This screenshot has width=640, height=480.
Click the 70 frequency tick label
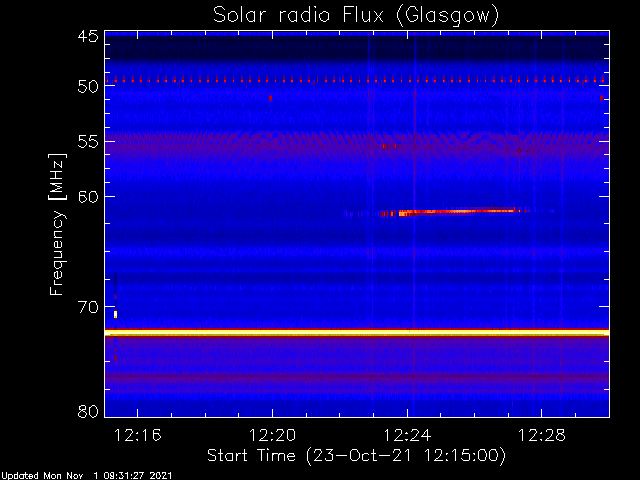pyautogui.click(x=88, y=307)
